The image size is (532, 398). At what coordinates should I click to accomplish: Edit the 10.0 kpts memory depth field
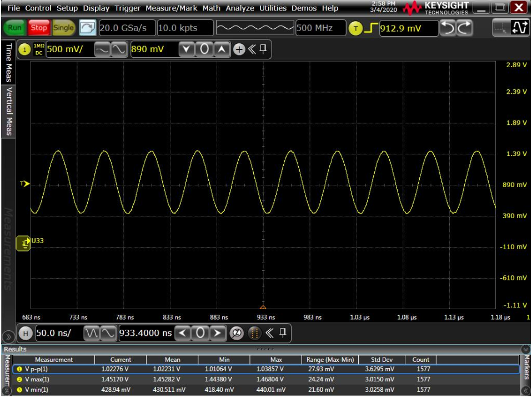pyautogui.click(x=185, y=28)
